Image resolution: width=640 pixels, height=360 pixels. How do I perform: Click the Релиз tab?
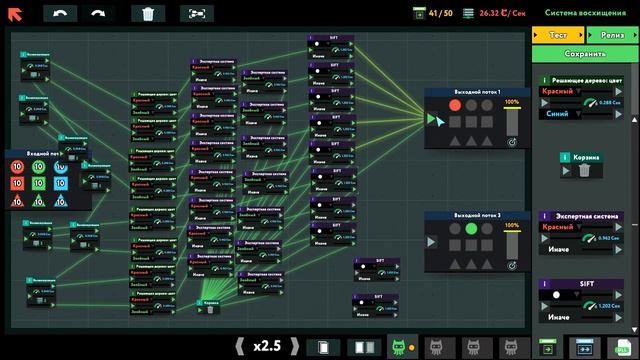click(x=612, y=35)
